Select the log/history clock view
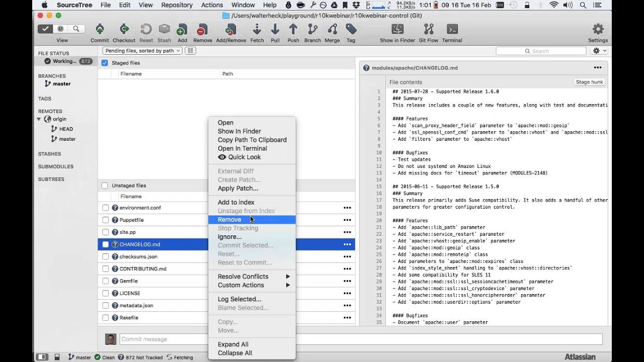Image resolution: width=644 pixels, height=362 pixels. pyautogui.click(x=60, y=29)
